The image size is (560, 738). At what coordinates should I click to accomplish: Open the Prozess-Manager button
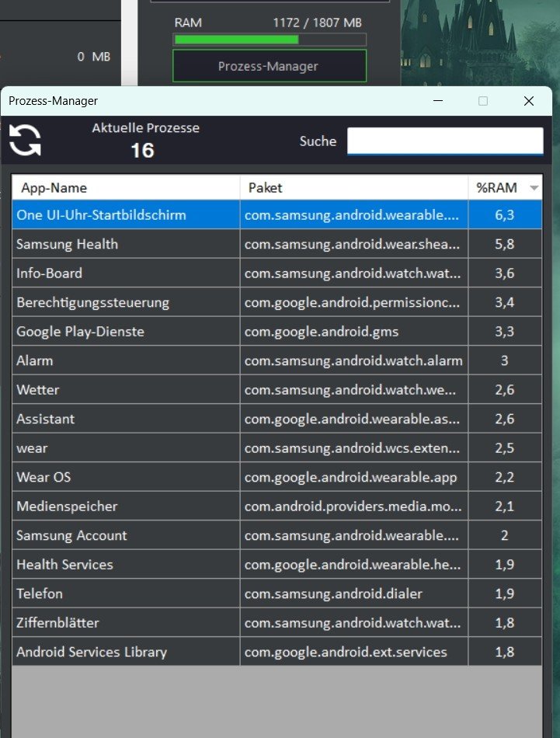tap(269, 66)
